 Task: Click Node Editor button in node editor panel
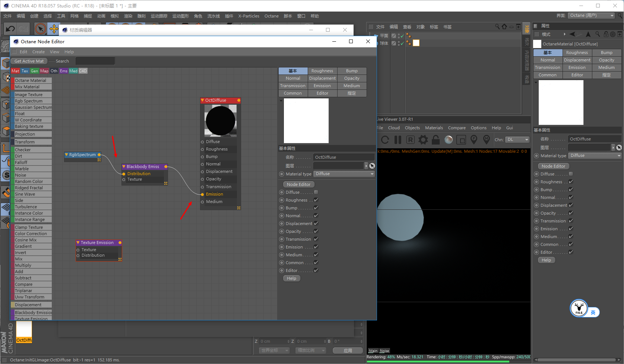click(299, 184)
